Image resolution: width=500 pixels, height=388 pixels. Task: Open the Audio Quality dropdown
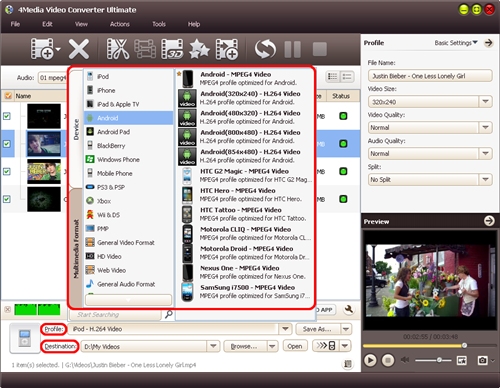click(x=485, y=153)
